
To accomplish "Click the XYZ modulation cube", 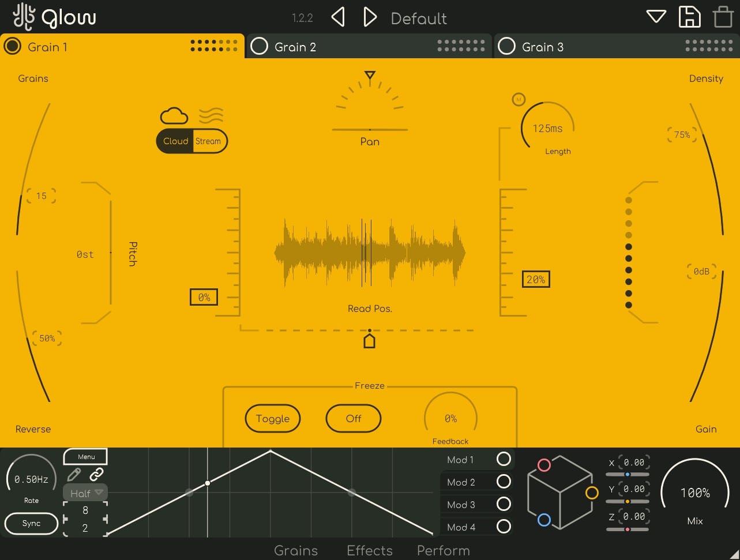I will pyautogui.click(x=561, y=493).
